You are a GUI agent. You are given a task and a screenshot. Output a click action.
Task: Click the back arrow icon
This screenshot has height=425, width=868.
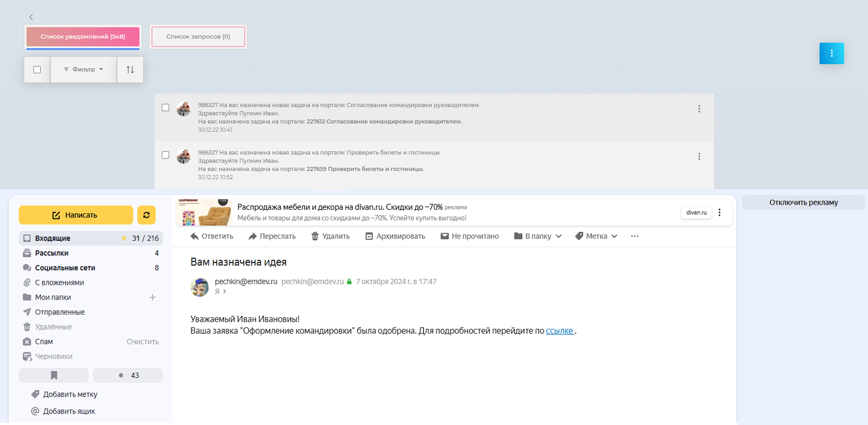pos(31,17)
